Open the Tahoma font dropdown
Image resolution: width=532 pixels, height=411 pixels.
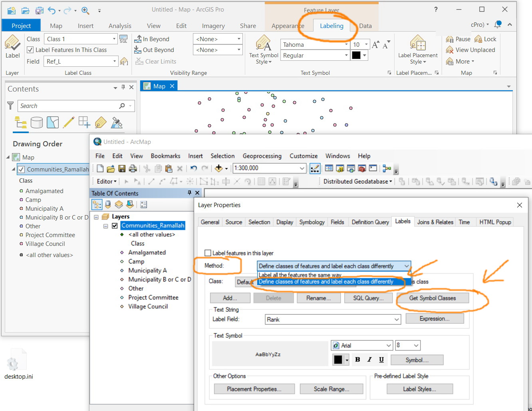click(x=346, y=44)
